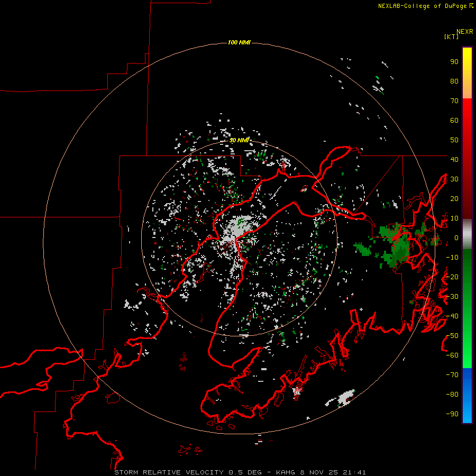Click the 50 value on the velocity scale
Screen dimensions: 476x476
point(454,140)
